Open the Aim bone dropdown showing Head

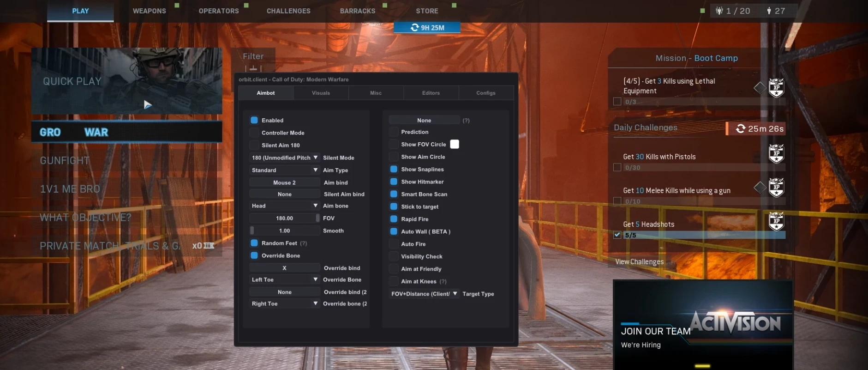pos(285,206)
